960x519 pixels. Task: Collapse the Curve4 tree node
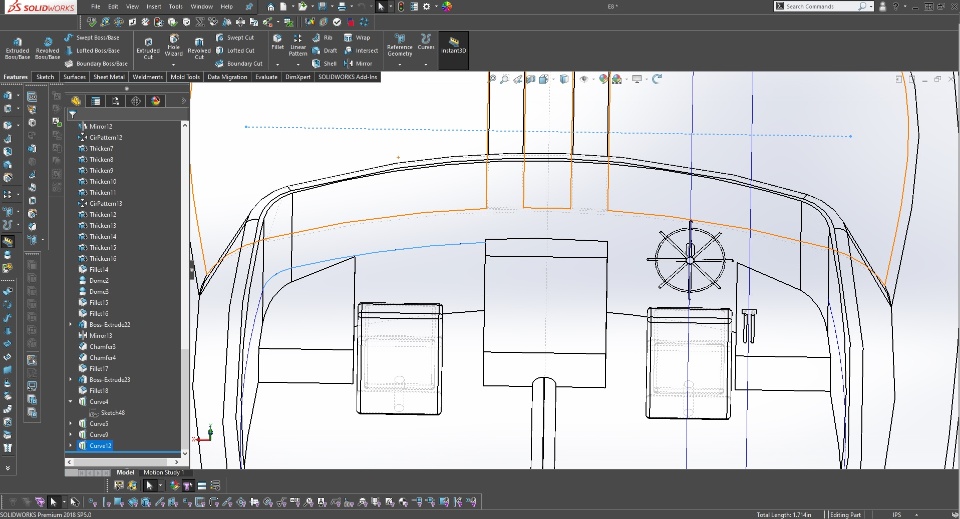70,401
